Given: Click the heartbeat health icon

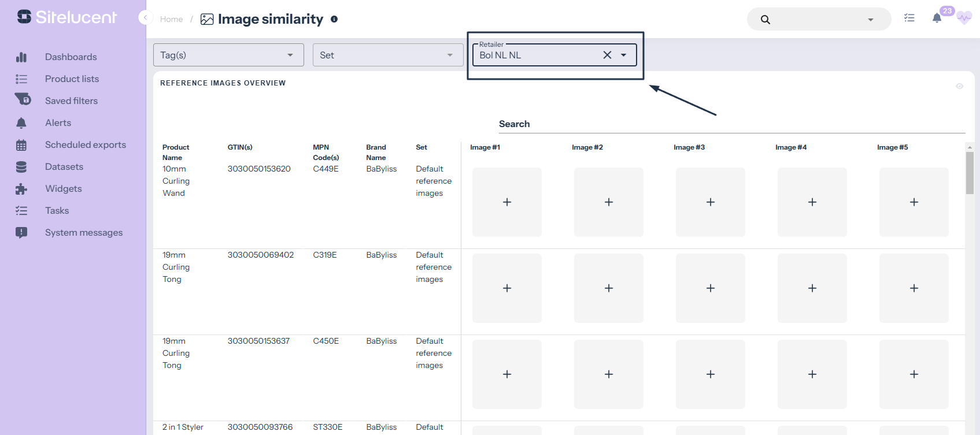Looking at the screenshot, I should click(964, 18).
